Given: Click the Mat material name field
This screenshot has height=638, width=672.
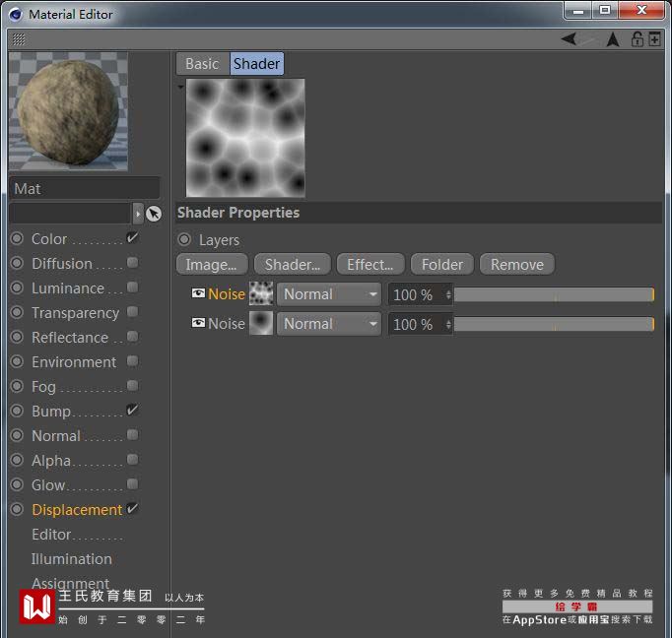Looking at the screenshot, I should [x=85, y=188].
